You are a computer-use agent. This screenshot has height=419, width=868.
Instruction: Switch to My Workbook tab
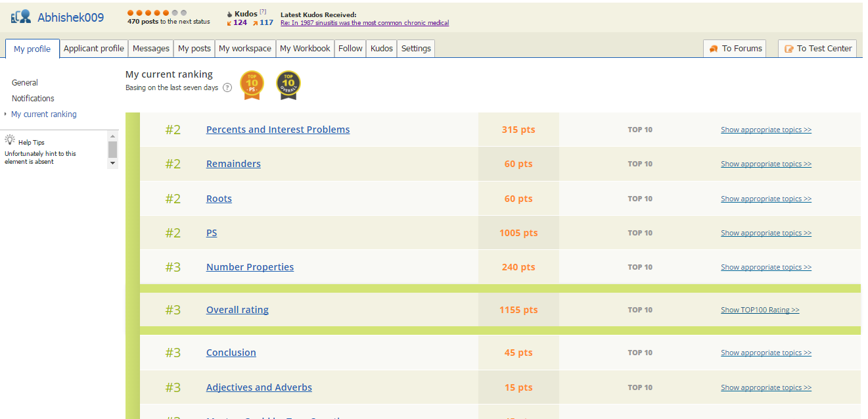point(305,49)
